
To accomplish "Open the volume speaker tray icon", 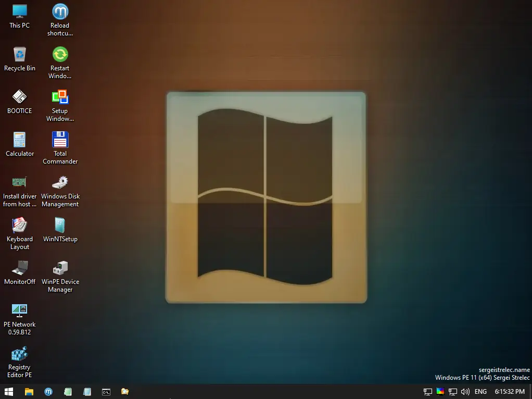I will pyautogui.click(x=465, y=392).
